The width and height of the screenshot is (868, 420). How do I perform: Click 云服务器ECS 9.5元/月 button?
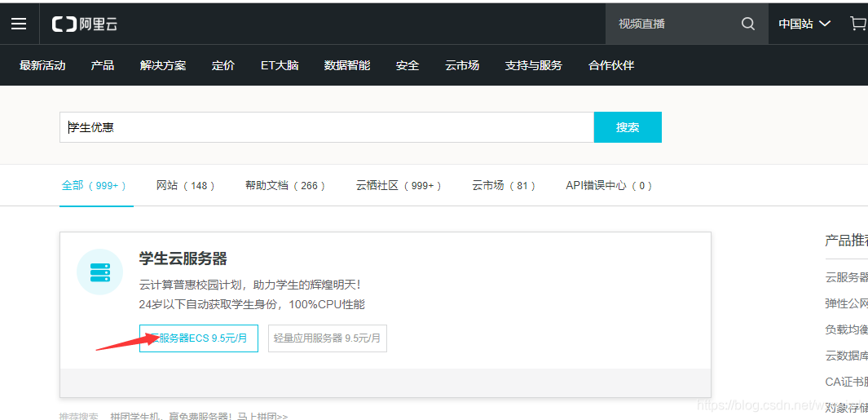tap(199, 338)
